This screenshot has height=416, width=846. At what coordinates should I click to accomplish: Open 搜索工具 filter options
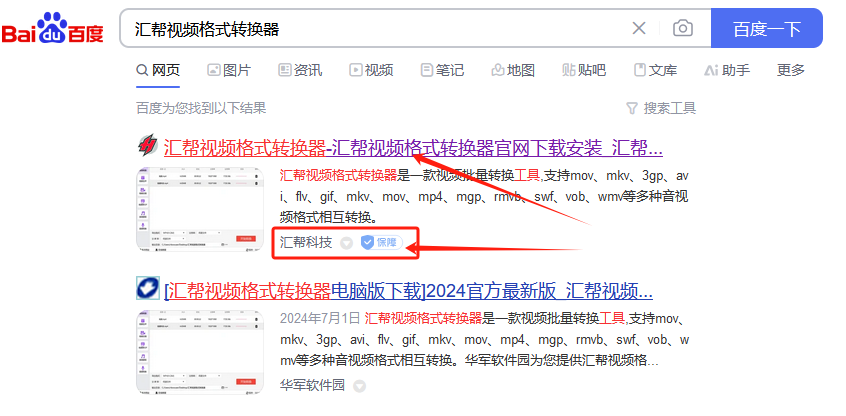661,108
